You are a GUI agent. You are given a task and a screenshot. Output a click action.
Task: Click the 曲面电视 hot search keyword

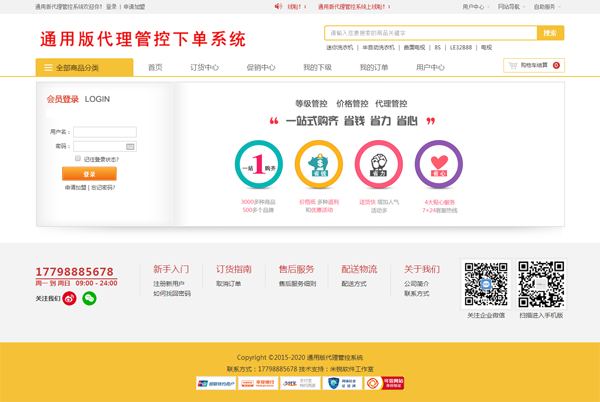pyautogui.click(x=414, y=47)
